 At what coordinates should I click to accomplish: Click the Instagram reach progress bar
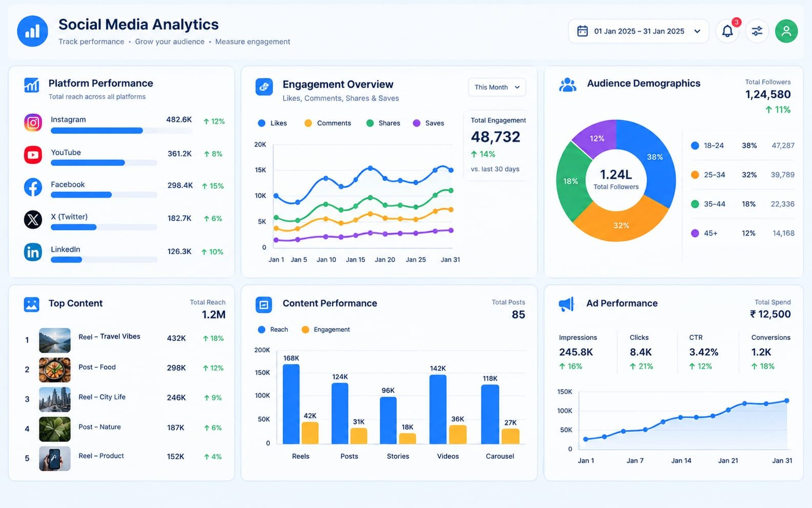pyautogui.click(x=122, y=131)
